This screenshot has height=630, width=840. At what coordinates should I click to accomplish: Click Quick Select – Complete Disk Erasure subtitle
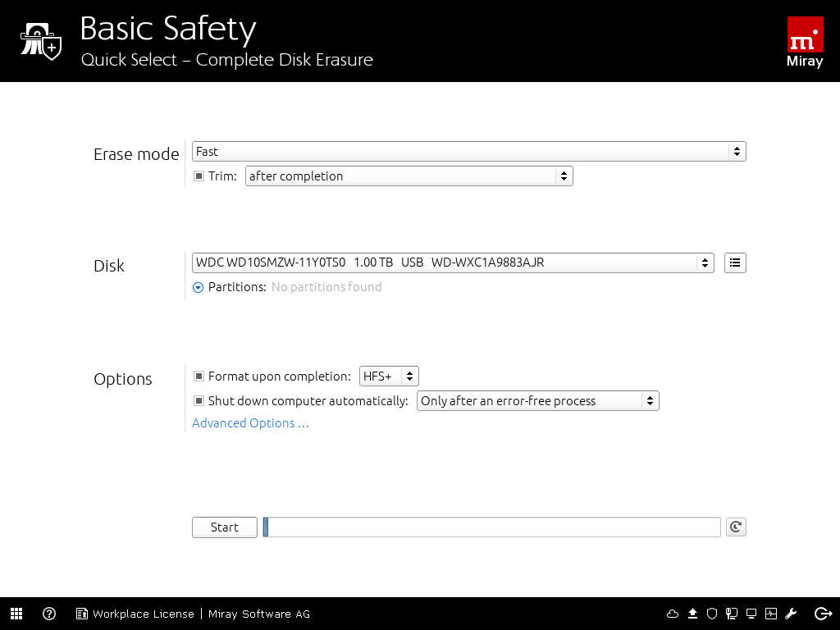click(227, 59)
